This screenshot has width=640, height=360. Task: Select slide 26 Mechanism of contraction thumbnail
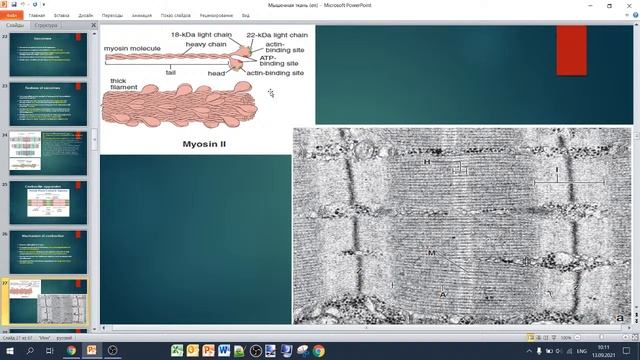tap(48, 252)
